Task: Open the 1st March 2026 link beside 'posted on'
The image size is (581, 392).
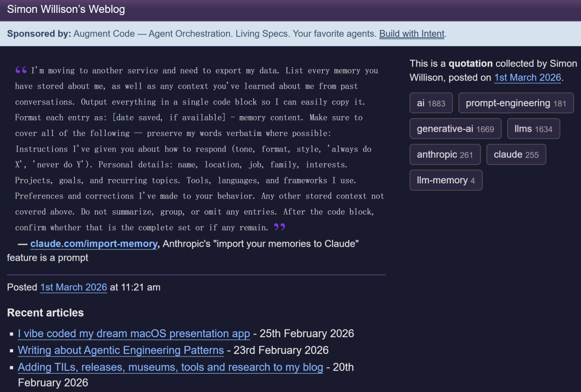Action: (x=527, y=77)
